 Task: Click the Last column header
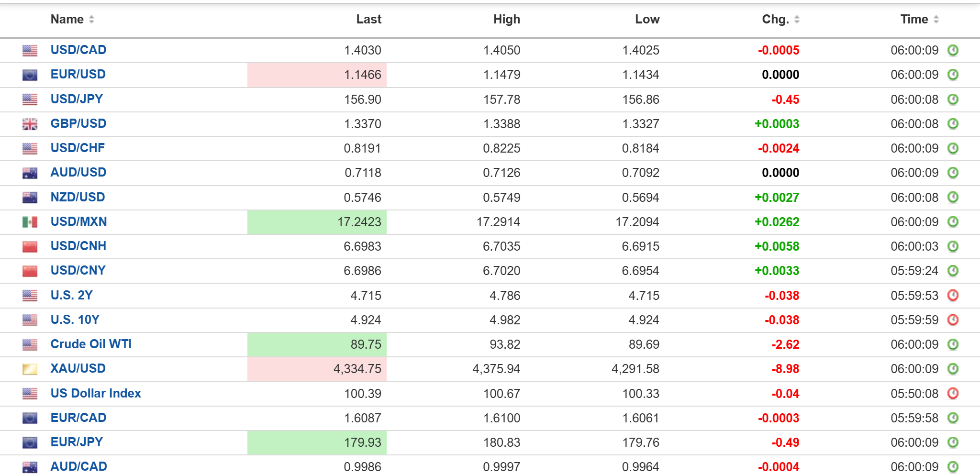click(368, 19)
